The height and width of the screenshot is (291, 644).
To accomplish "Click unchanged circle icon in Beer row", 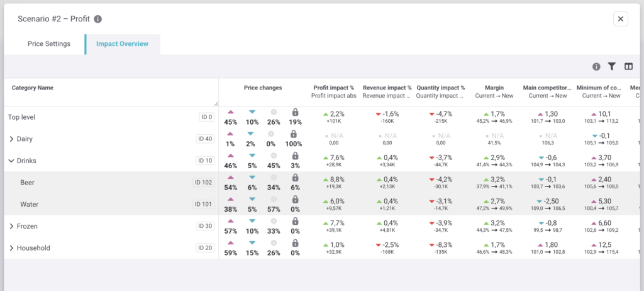I will click(274, 178).
